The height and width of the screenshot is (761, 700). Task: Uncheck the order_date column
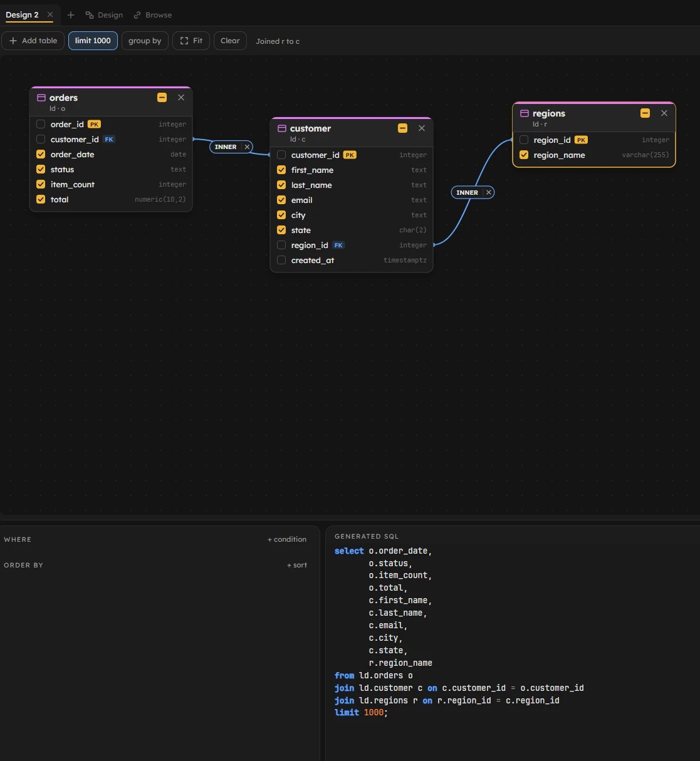[x=41, y=154]
